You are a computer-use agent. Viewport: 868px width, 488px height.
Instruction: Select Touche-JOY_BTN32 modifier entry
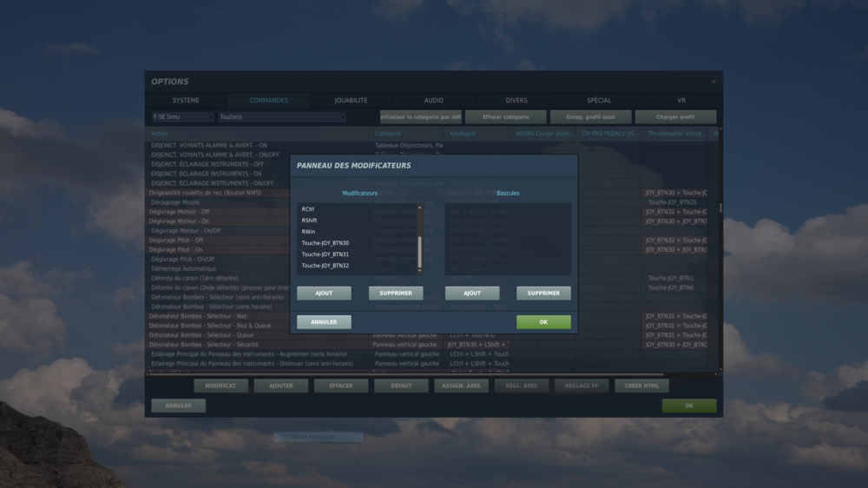click(357, 266)
